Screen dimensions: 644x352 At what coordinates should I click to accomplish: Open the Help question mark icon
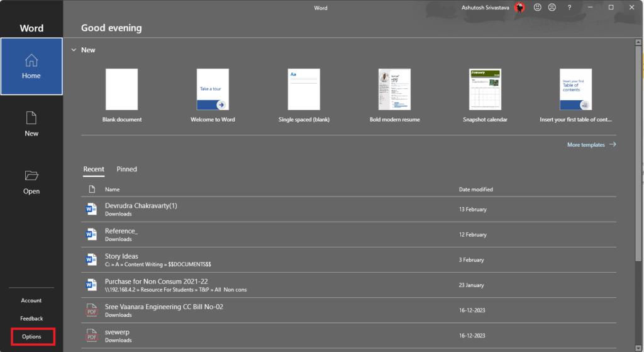tap(569, 8)
